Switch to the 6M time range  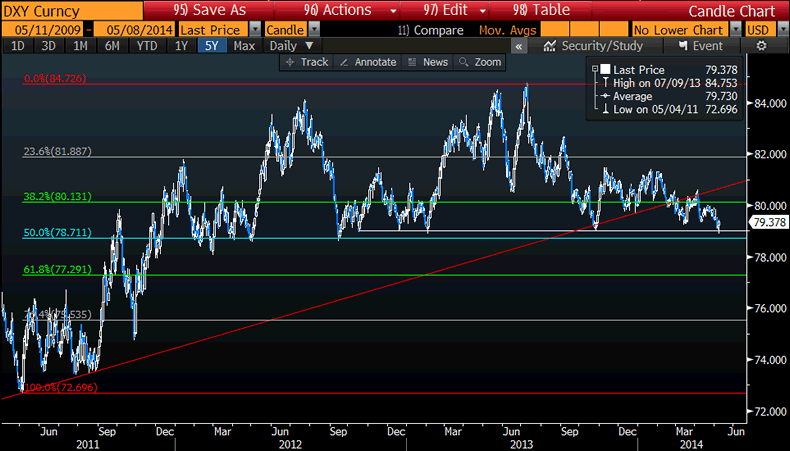(x=112, y=46)
